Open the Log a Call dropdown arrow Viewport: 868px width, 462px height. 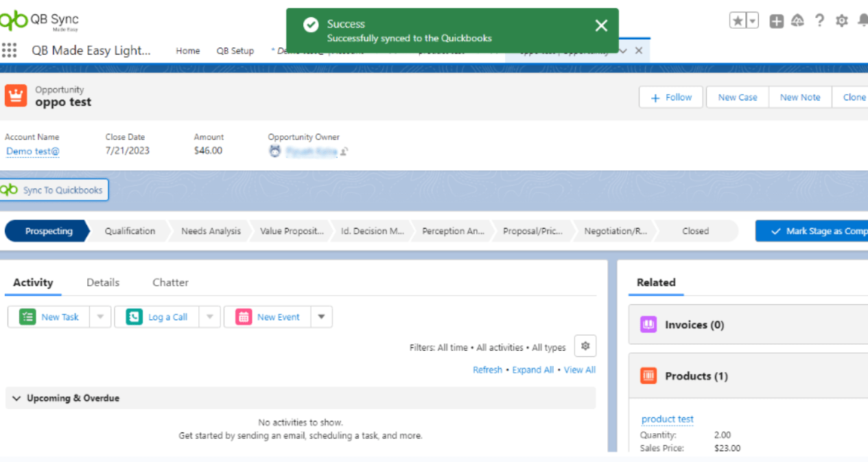(210, 317)
